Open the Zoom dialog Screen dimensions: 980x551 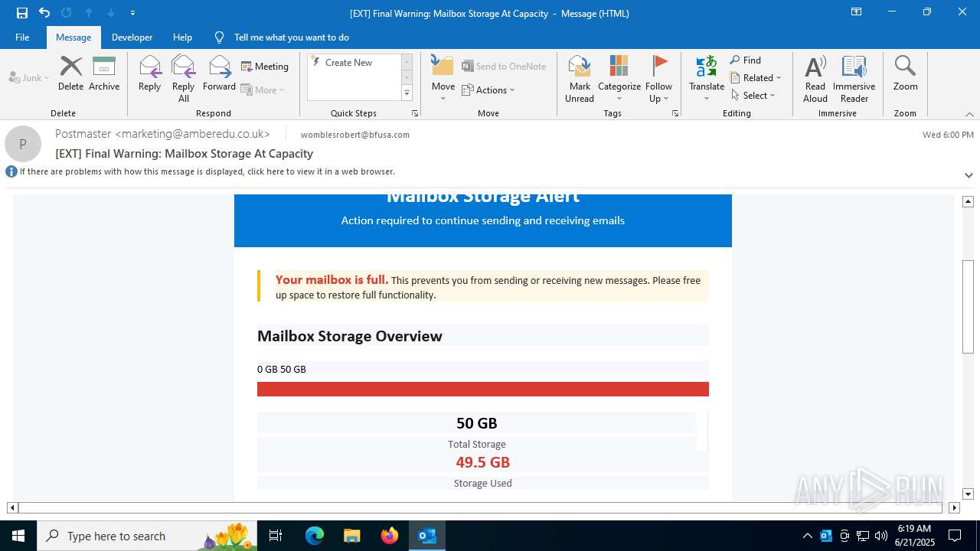[905, 73]
